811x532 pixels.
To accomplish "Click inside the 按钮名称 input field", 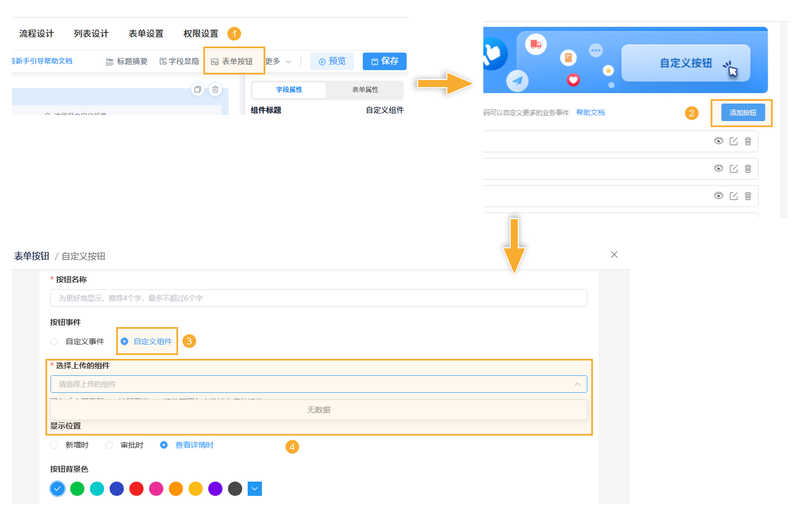I will pos(318,298).
